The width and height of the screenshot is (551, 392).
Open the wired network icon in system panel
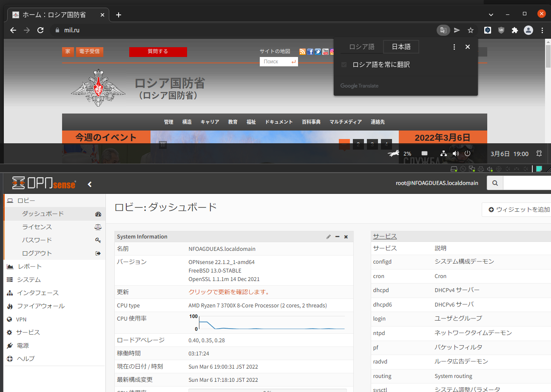pyautogui.click(x=443, y=153)
